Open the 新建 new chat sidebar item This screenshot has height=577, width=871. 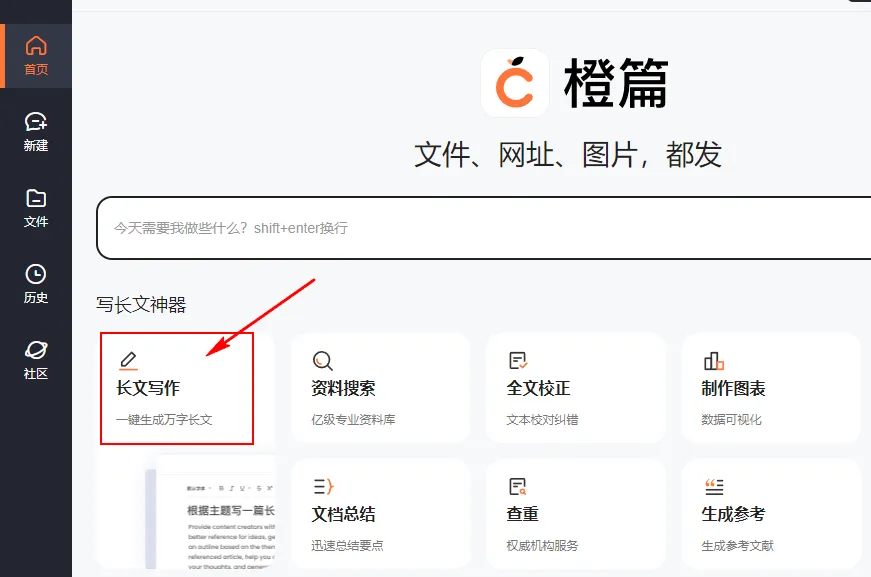click(x=36, y=132)
